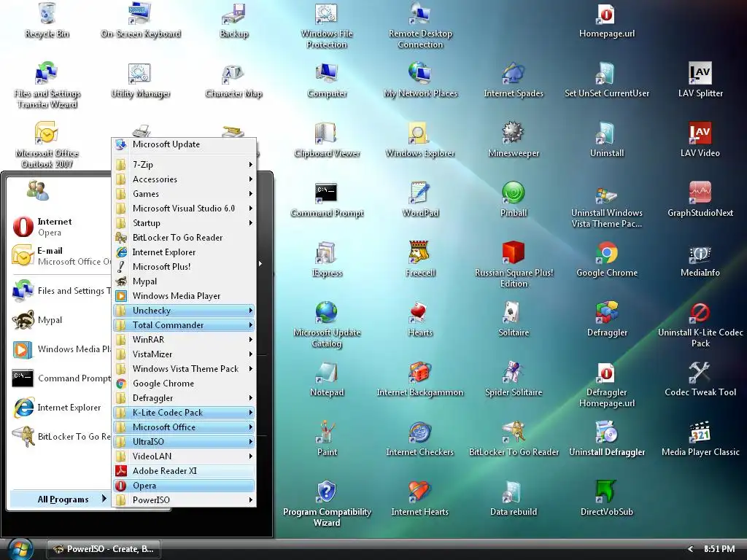
Task: Open the Notepad desktop shortcut
Action: coord(327,379)
